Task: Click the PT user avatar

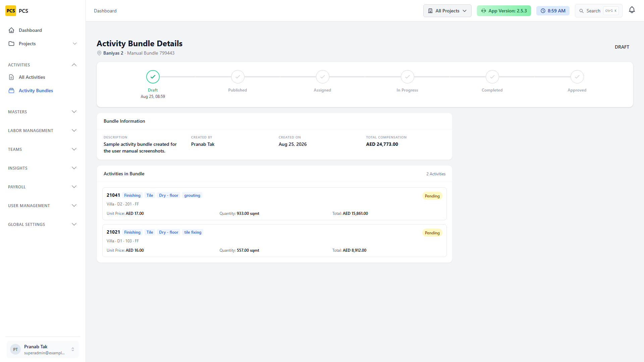Action: [x=15, y=349]
